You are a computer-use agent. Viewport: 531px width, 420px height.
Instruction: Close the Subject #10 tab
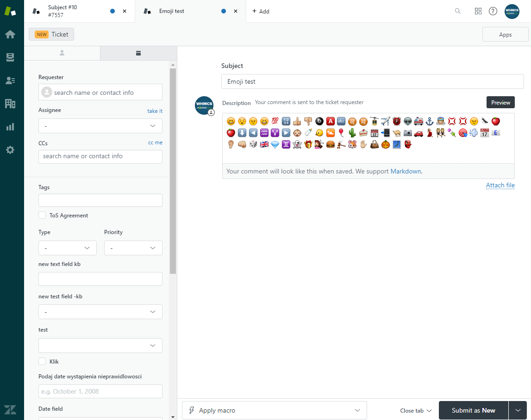coord(124,11)
